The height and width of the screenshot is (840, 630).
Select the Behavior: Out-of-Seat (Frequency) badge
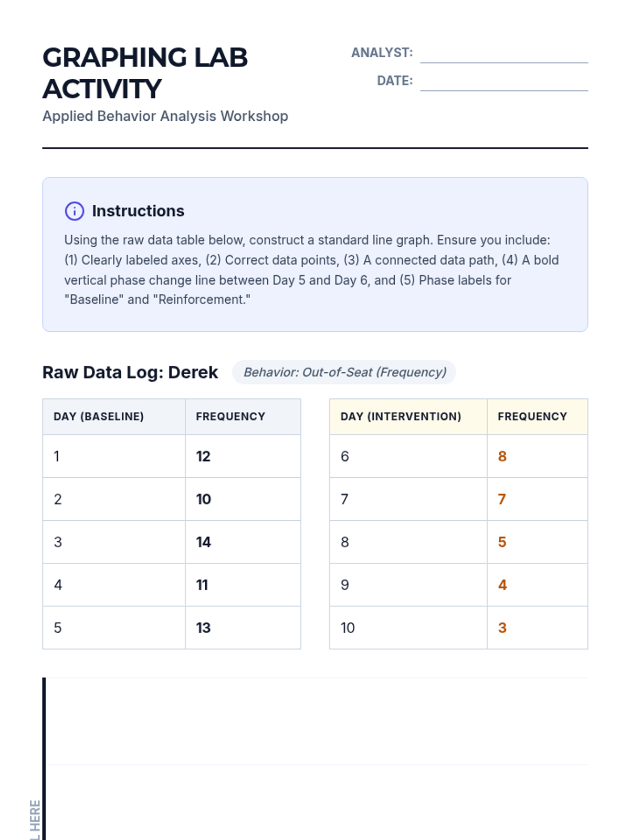tap(344, 372)
